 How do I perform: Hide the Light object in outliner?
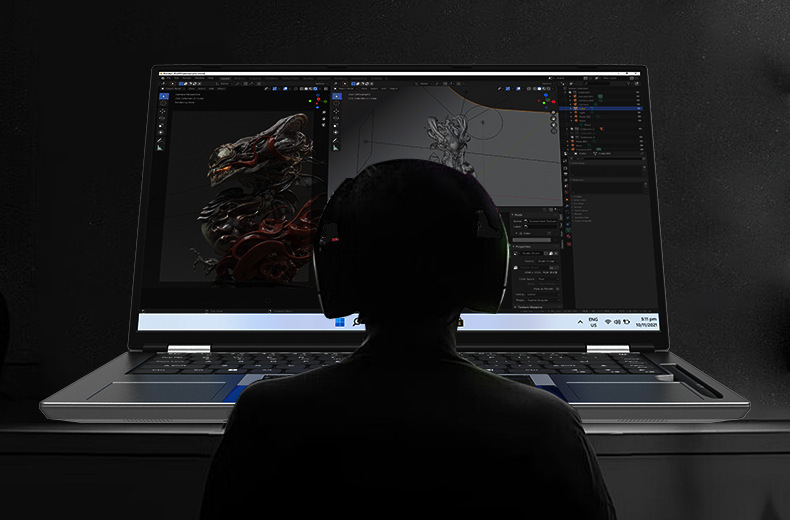point(638,112)
